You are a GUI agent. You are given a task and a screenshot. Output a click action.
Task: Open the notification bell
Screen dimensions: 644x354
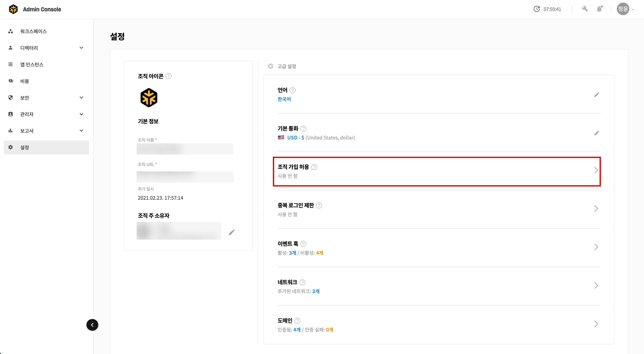click(599, 9)
